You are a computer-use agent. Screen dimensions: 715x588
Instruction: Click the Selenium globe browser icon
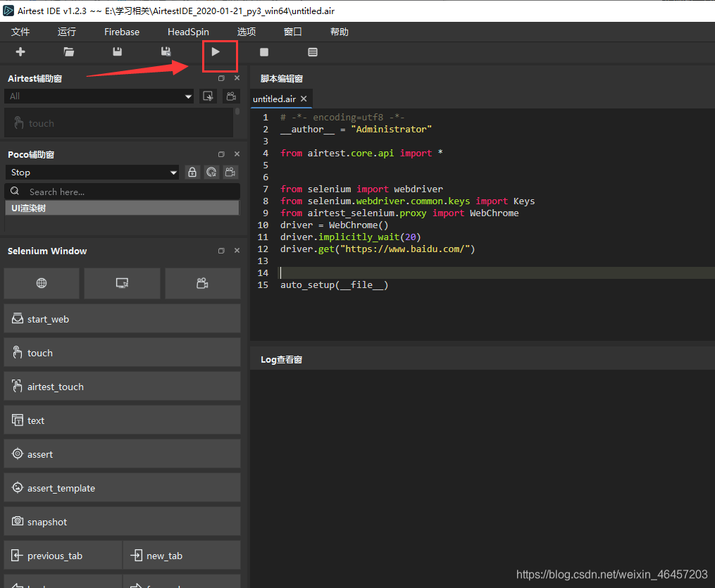pyautogui.click(x=42, y=283)
